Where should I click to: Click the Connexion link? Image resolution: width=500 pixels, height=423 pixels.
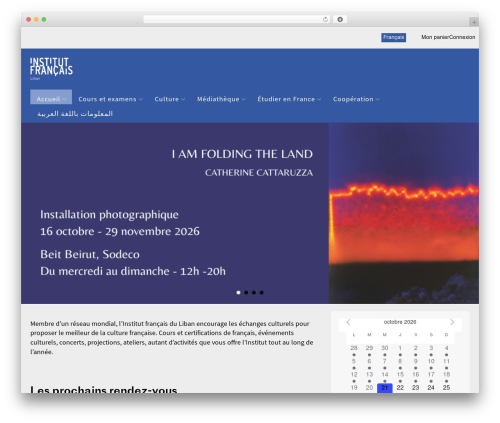click(462, 37)
